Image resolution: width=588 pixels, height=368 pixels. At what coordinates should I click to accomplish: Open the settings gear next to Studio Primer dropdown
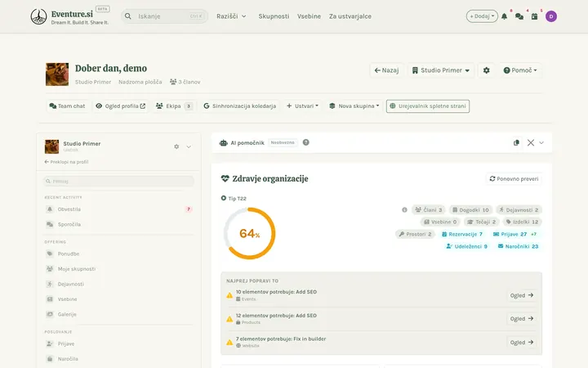coord(487,70)
